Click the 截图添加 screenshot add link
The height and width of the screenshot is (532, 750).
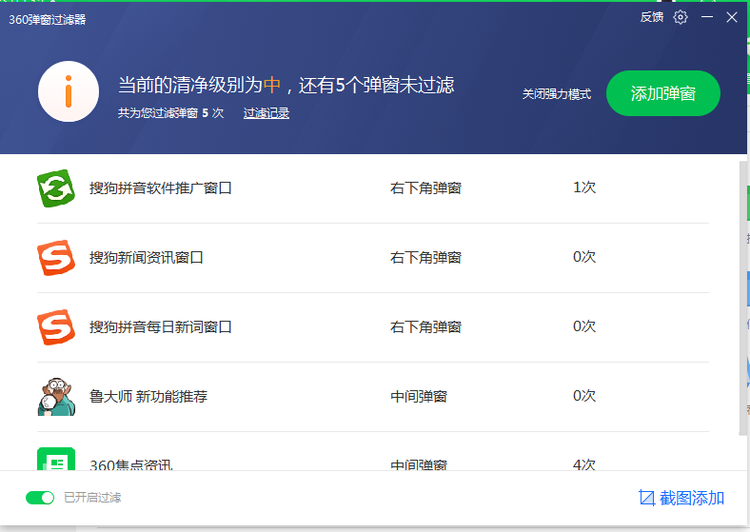point(692,497)
